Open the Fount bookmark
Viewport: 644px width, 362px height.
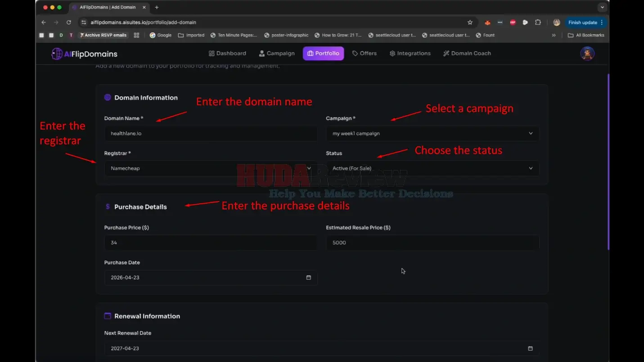485,35
